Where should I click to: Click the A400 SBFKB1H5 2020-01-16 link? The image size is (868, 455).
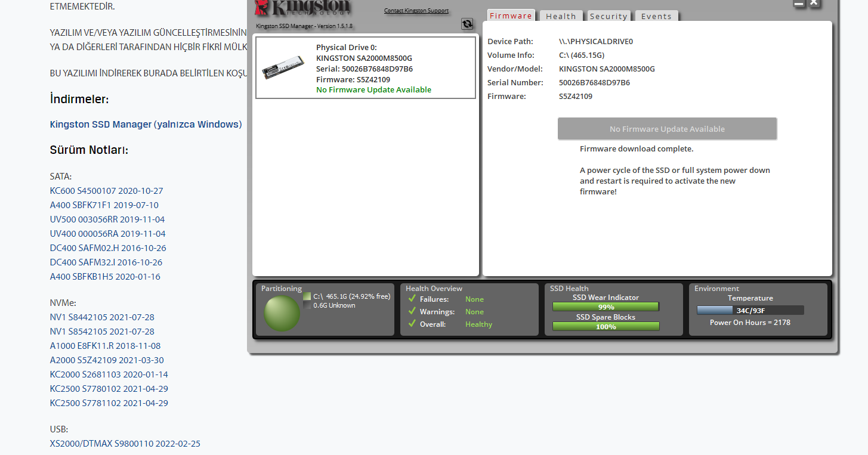click(105, 277)
